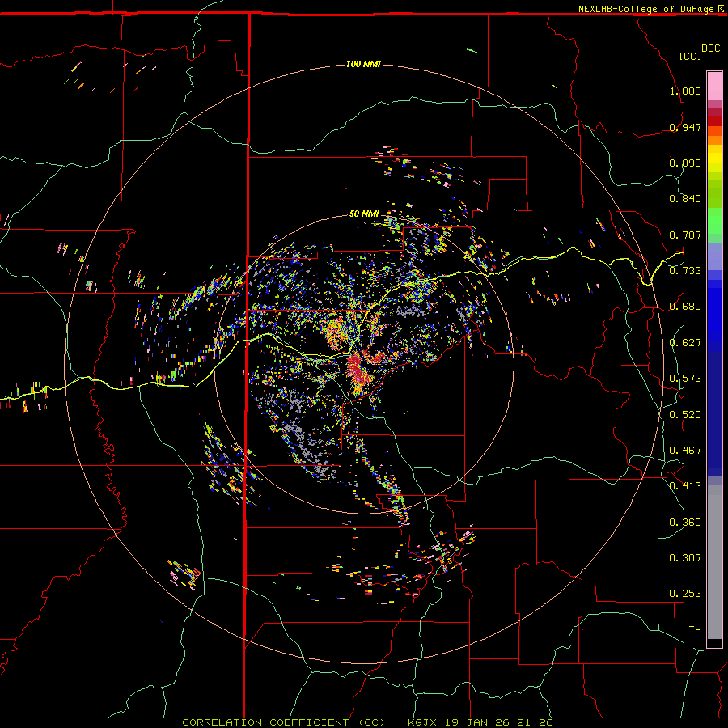Click the 0.680 scale value
728x728 pixels.
click(x=685, y=307)
